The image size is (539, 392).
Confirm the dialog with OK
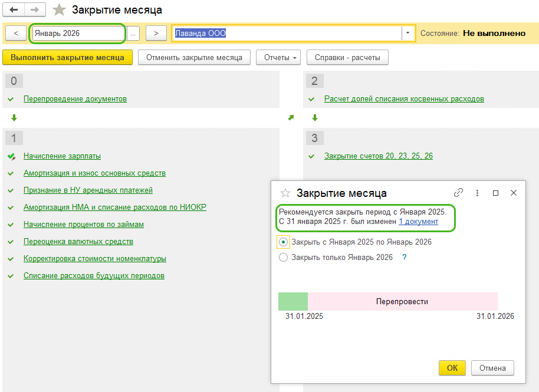click(452, 368)
